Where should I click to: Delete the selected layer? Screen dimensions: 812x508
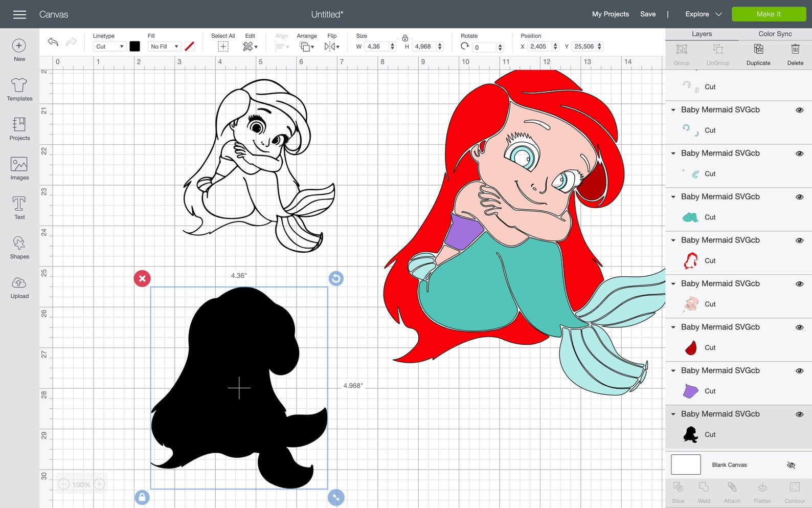coord(795,54)
